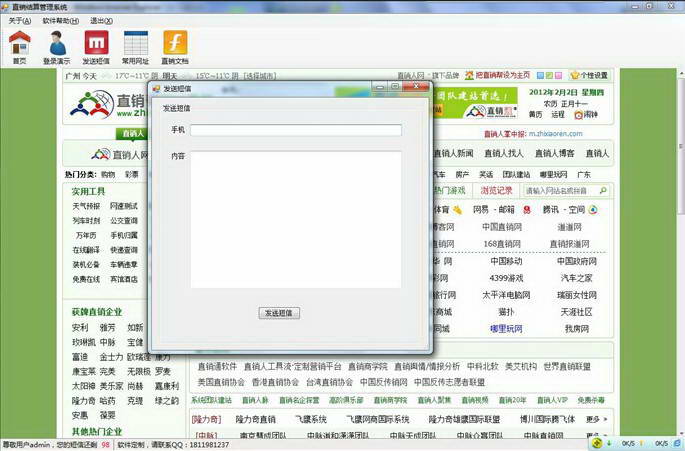The width and height of the screenshot is (685, 451).
Task: Click the 退出(X) menu item
Action: [101, 21]
